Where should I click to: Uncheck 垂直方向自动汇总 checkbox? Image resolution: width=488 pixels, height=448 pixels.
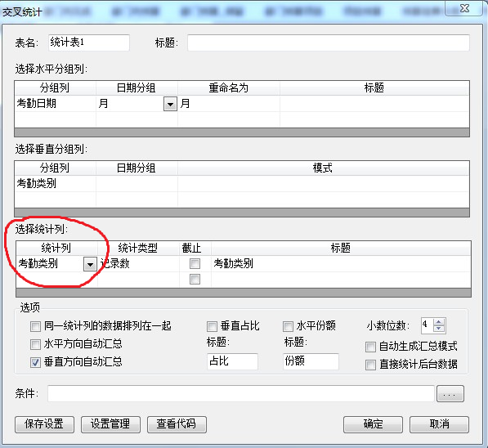35,362
